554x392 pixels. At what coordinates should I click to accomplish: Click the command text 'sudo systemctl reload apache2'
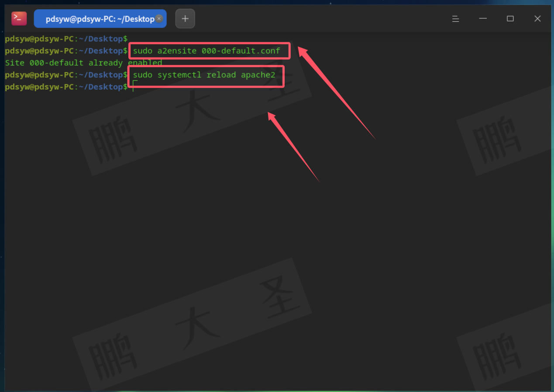[204, 75]
